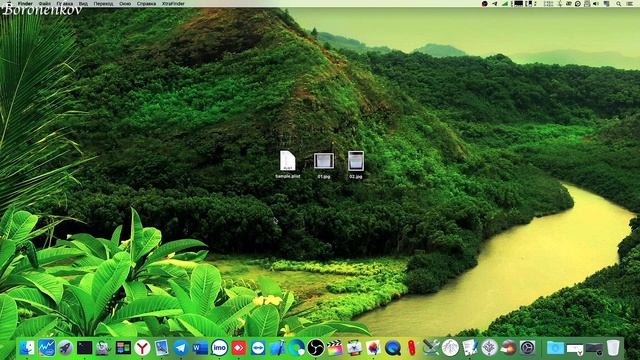
Task: Open the Файл menu
Action: pos(45,4)
